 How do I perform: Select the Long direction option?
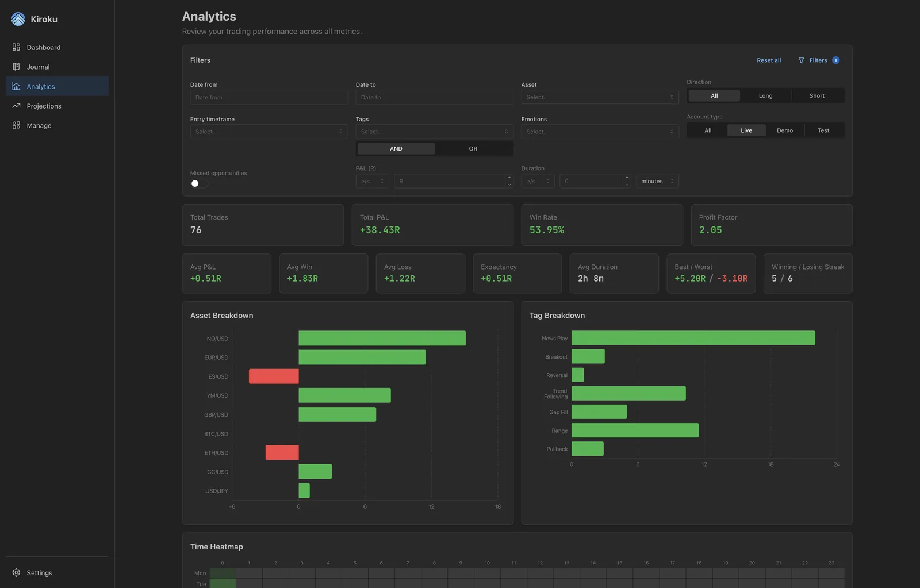click(x=765, y=96)
